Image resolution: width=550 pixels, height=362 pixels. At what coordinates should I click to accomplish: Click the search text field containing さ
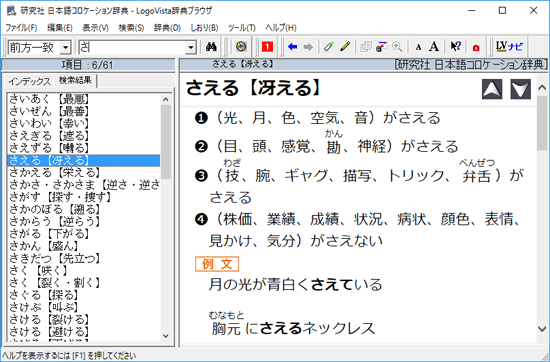point(132,47)
